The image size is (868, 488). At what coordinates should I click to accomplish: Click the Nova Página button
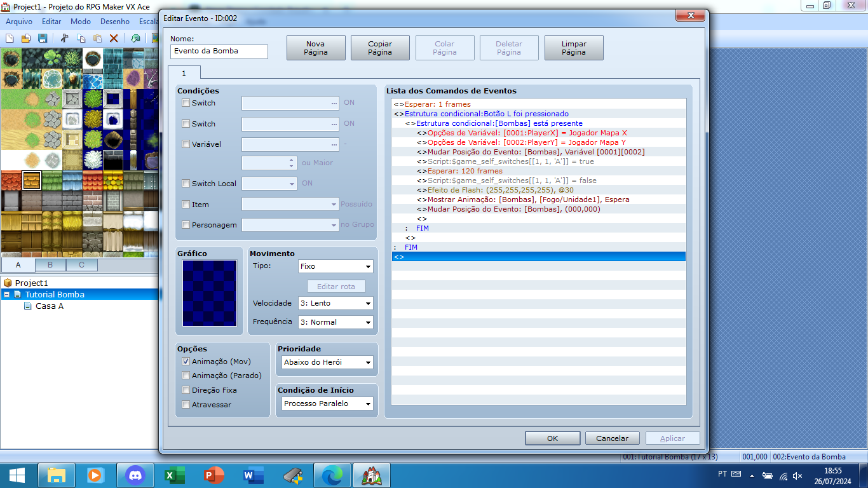click(x=316, y=48)
